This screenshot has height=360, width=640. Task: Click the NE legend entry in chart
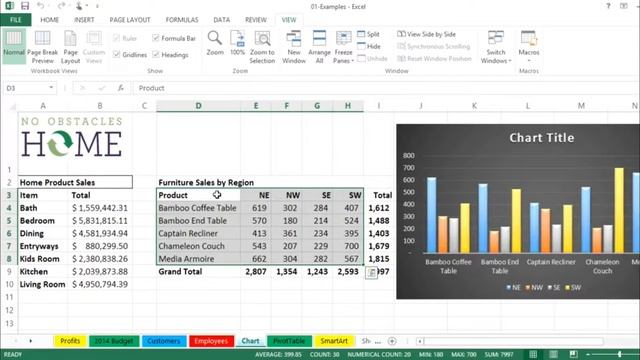[x=513, y=287]
